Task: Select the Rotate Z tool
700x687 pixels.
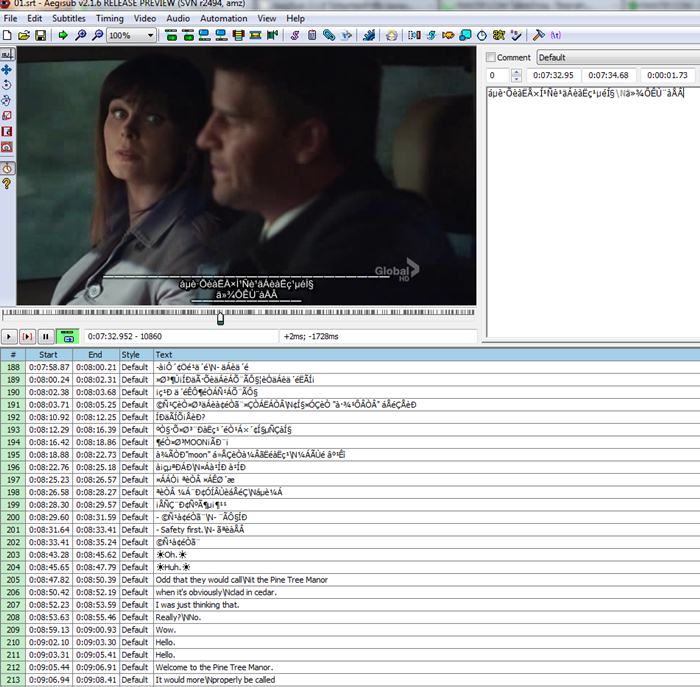Action: (7, 85)
